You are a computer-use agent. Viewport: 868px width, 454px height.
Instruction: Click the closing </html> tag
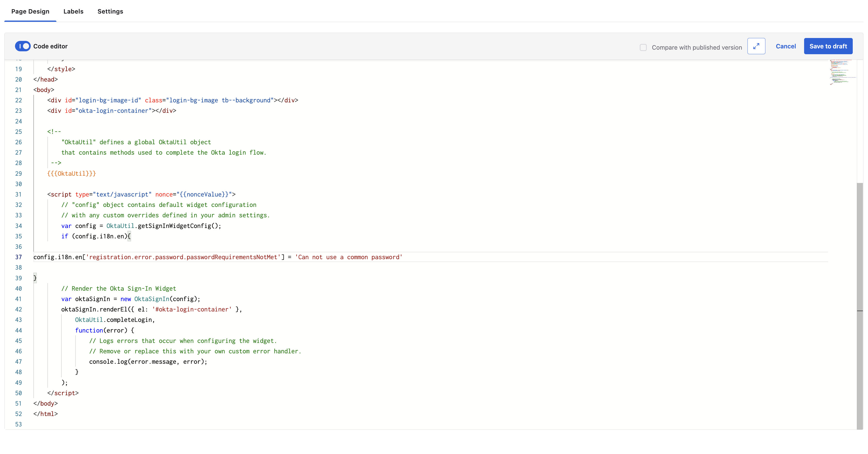46,414
